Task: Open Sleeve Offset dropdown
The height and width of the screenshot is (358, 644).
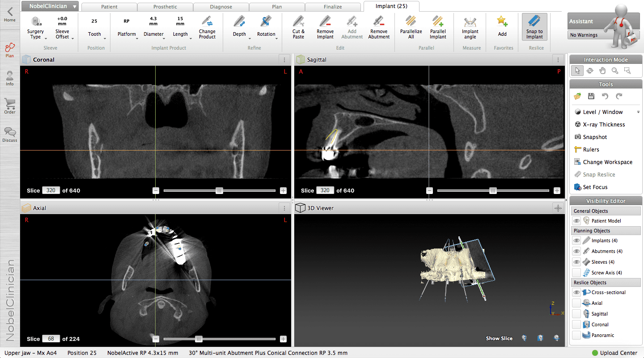Action: click(62, 28)
